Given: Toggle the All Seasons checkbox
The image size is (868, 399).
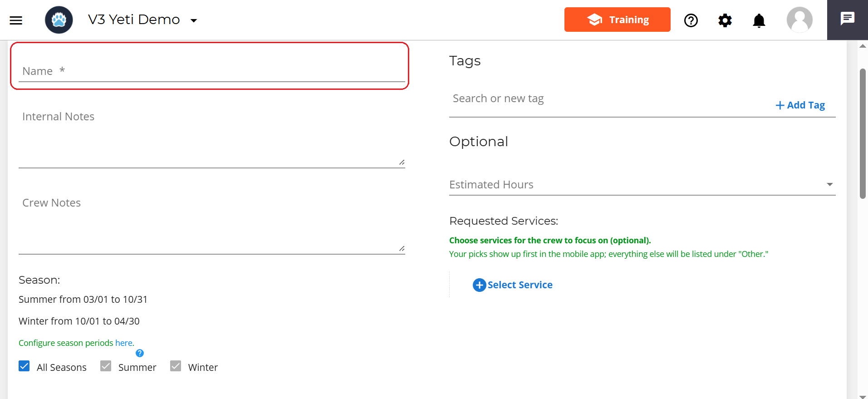Looking at the screenshot, I should pyautogui.click(x=25, y=366).
